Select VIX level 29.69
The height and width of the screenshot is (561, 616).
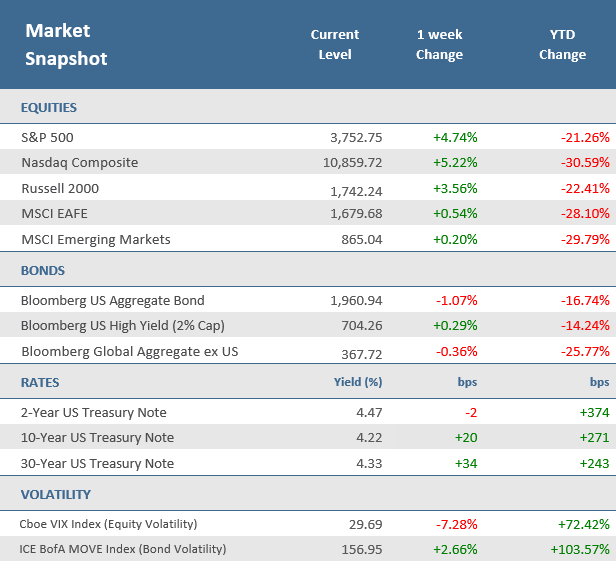[365, 525]
